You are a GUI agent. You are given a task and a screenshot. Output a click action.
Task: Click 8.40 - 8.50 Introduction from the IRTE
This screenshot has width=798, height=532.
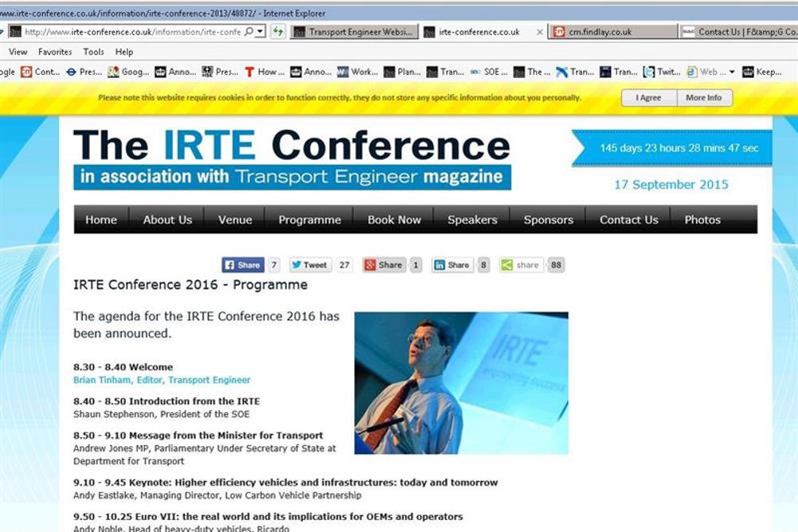pyautogui.click(x=166, y=401)
